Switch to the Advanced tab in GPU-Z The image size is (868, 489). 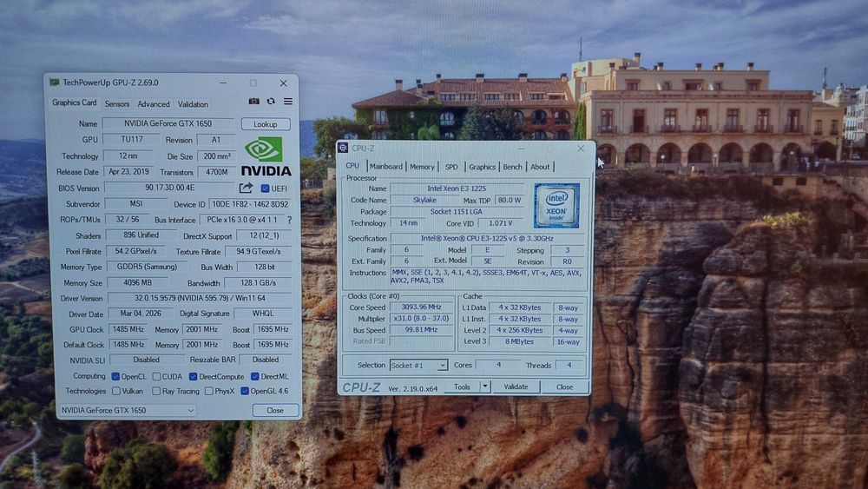click(x=154, y=104)
